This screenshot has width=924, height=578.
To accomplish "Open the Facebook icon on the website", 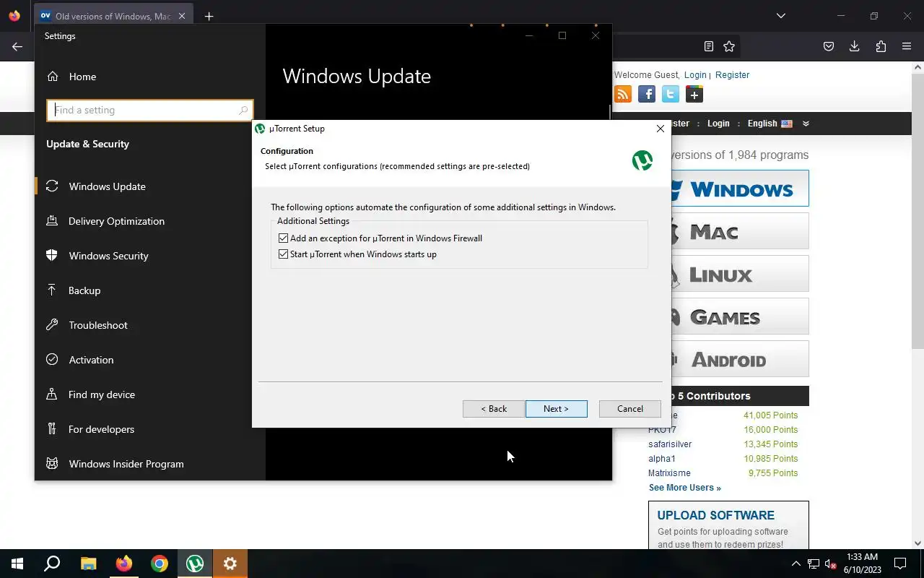I will pos(647,94).
